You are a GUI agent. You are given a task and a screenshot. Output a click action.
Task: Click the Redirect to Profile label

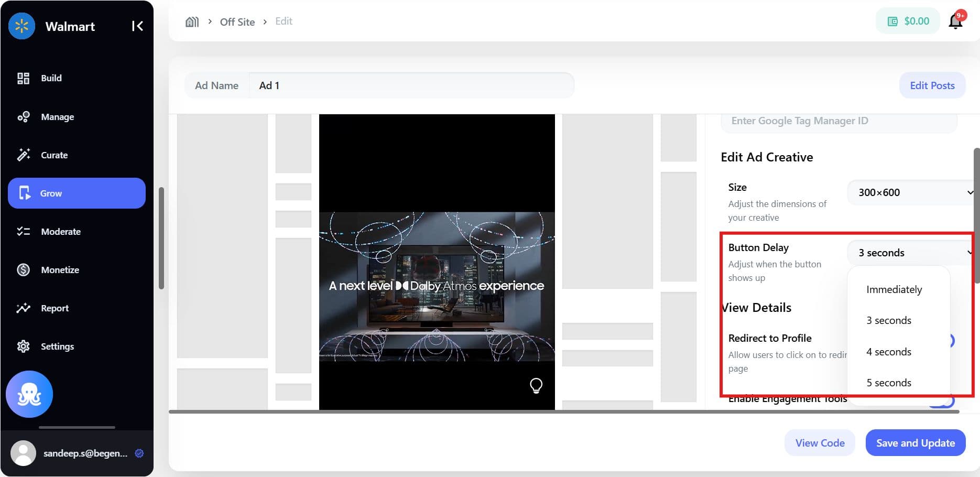770,338
